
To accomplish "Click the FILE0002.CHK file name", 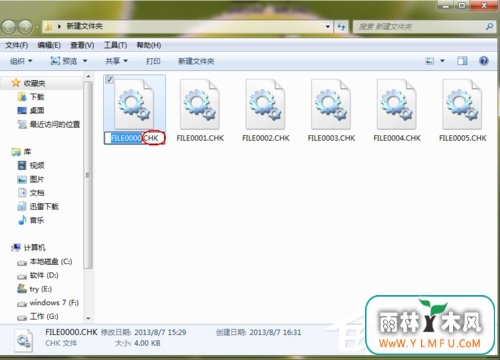I will pos(266,138).
